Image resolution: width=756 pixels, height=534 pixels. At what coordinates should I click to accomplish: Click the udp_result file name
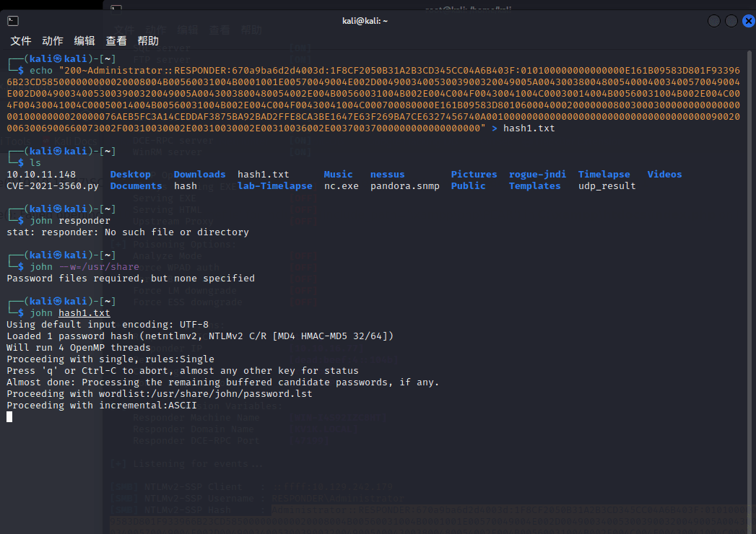[607, 186]
